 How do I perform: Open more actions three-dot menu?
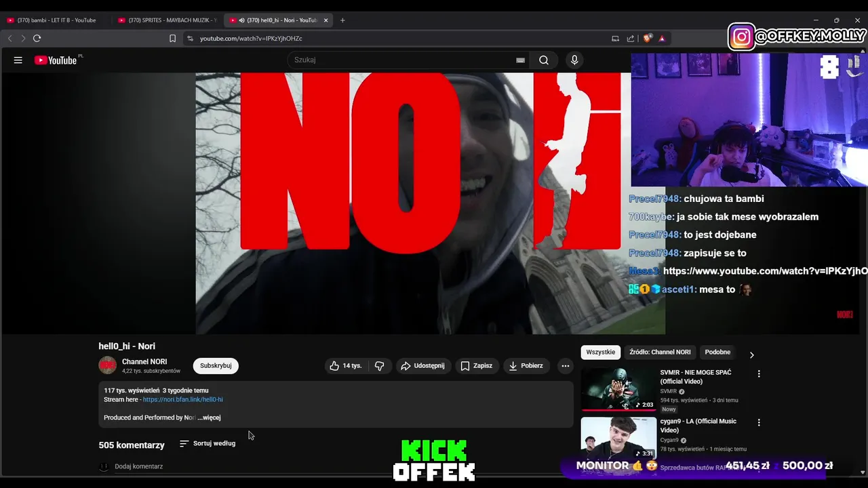[x=565, y=366]
